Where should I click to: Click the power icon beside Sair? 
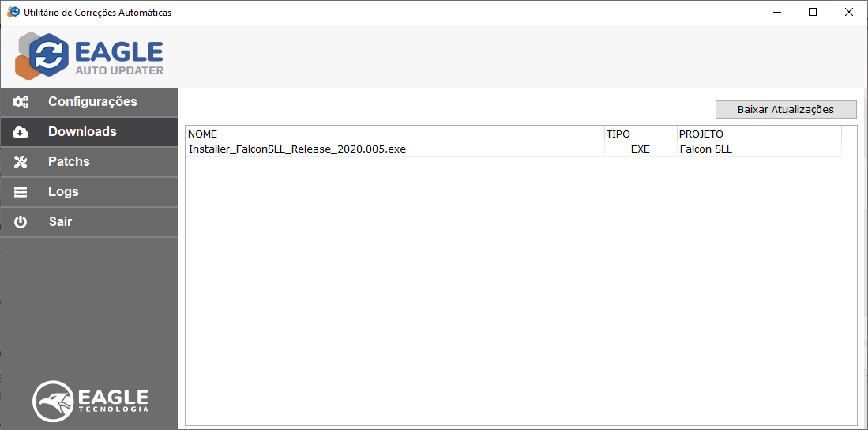click(x=20, y=222)
